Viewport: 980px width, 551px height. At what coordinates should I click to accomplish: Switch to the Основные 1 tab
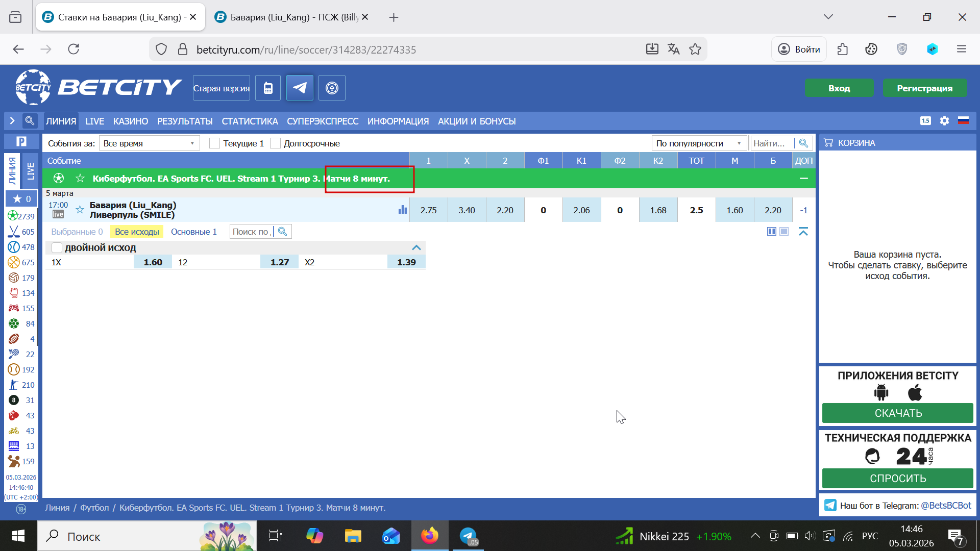193,232
